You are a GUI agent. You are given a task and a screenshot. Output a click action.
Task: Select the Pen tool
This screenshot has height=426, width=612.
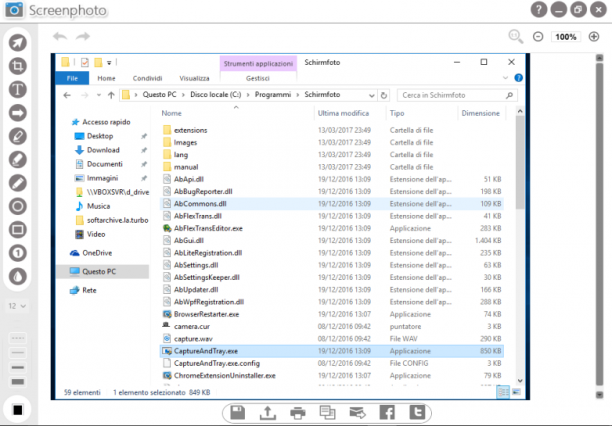[x=18, y=136]
